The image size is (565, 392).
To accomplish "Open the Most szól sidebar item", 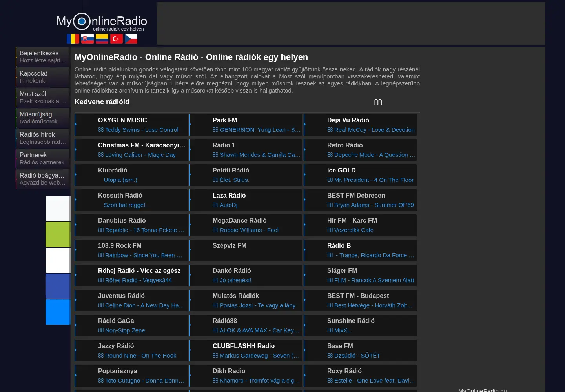I will 43,98.
